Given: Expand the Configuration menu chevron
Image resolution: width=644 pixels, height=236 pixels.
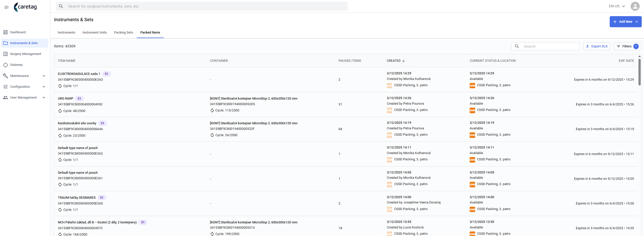Looking at the screenshot, I should (44, 87).
